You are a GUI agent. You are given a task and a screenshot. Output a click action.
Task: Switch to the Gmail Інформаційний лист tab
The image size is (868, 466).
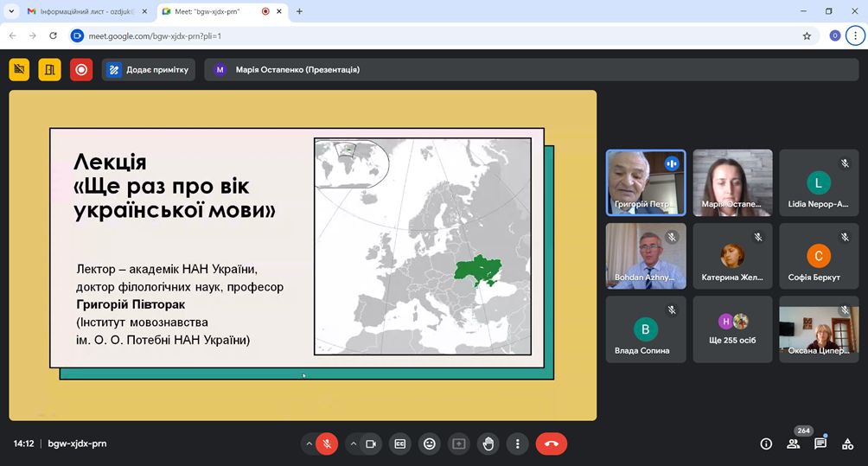point(82,11)
